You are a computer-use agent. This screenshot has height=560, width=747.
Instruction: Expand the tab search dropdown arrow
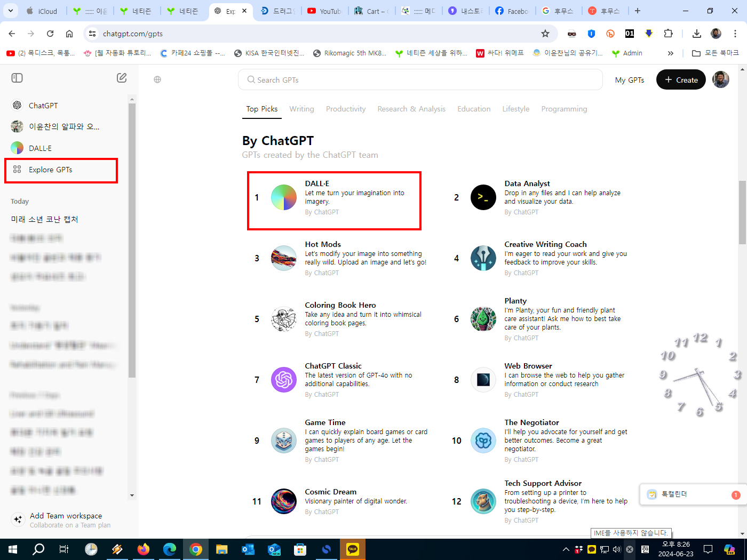click(x=10, y=11)
